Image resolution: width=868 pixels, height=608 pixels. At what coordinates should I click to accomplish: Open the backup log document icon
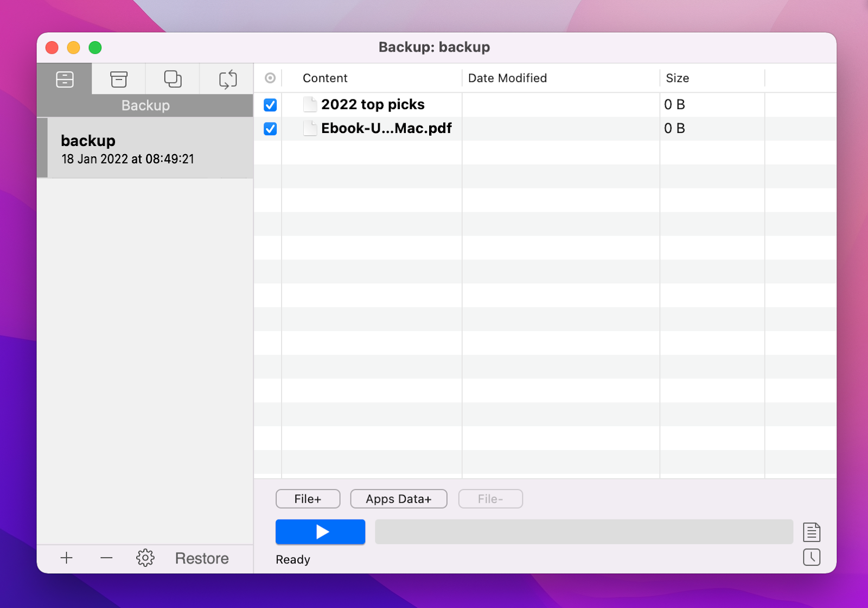pyautogui.click(x=812, y=532)
